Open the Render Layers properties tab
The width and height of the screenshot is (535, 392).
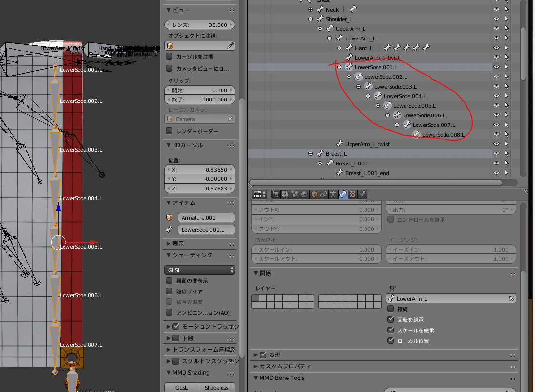(285, 194)
